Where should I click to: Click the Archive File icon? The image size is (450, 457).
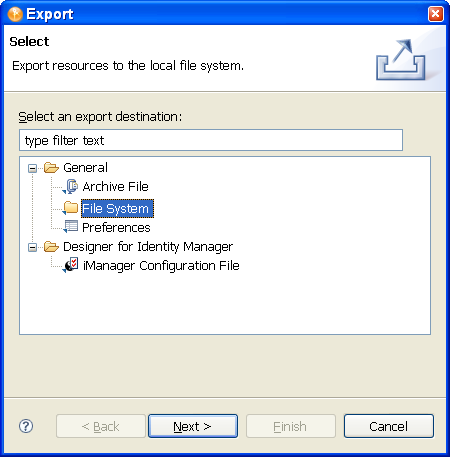[71, 186]
